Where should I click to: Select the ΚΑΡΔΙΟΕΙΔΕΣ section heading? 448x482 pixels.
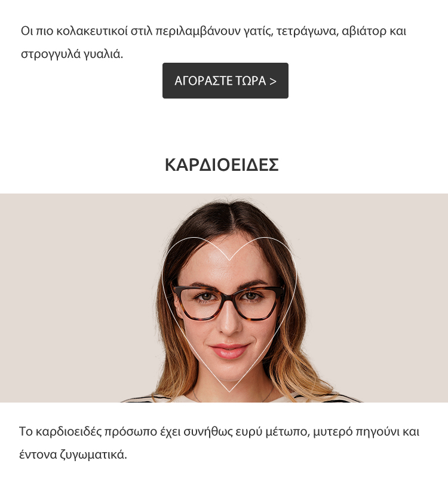(x=222, y=165)
